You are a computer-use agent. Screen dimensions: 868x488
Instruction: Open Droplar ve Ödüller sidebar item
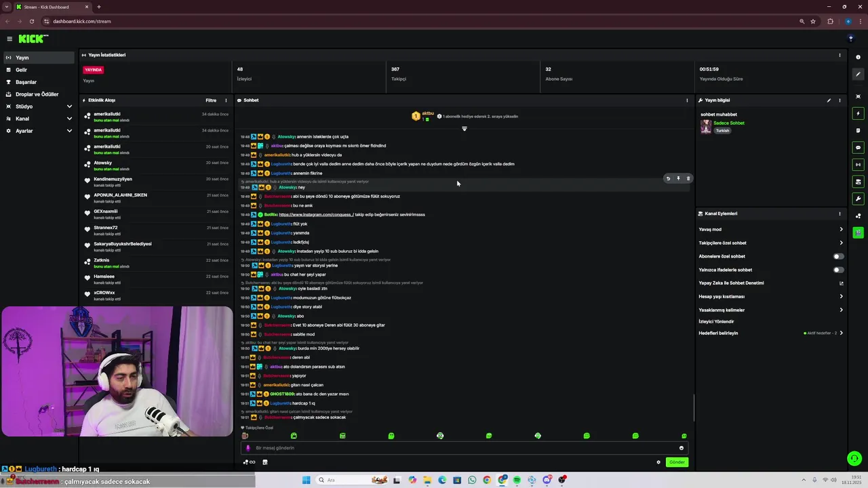pos(39,94)
